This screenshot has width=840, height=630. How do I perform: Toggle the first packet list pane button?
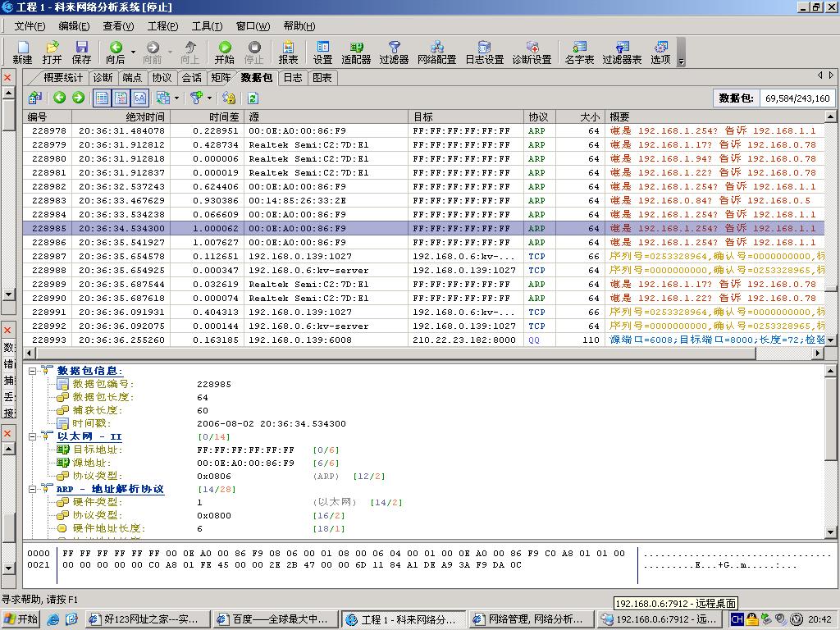[102, 98]
